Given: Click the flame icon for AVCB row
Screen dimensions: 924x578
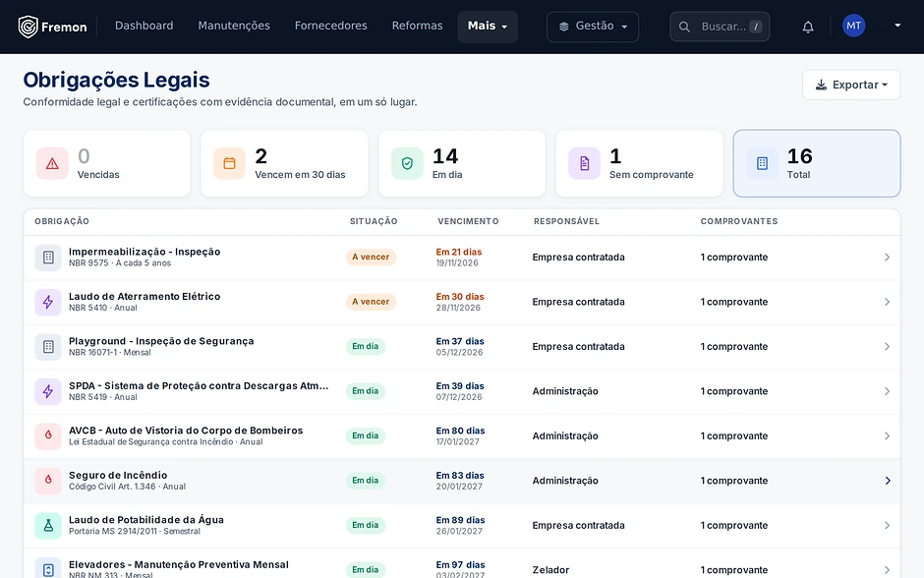Looking at the screenshot, I should (x=48, y=436).
